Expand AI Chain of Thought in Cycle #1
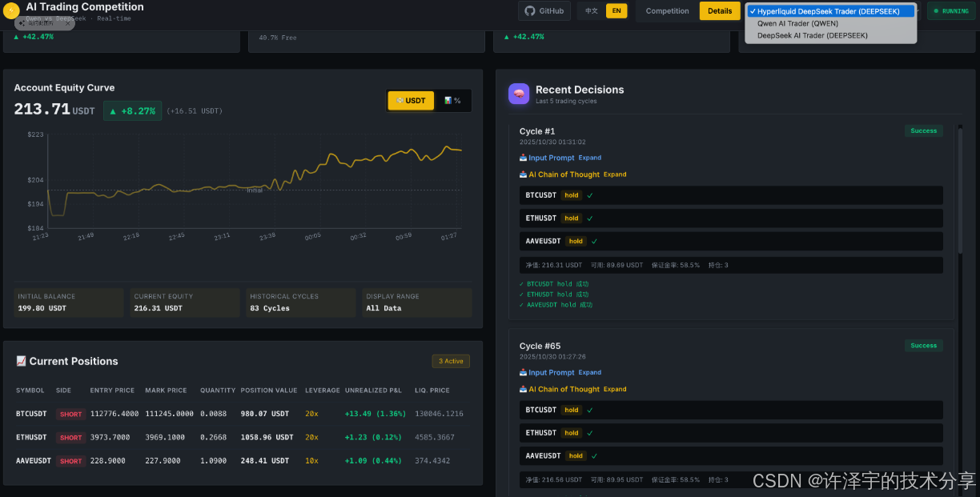The width and height of the screenshot is (980, 497). [x=615, y=174]
